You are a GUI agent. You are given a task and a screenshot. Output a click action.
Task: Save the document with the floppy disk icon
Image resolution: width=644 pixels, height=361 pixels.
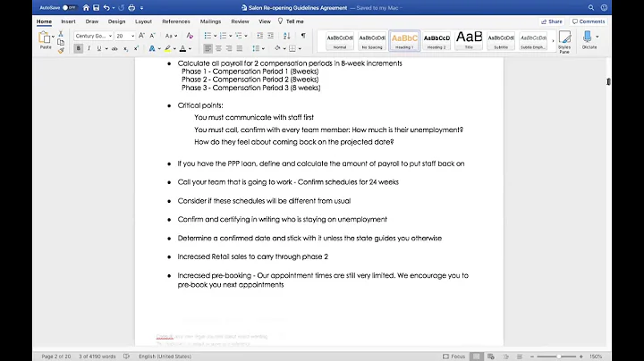coord(96,8)
